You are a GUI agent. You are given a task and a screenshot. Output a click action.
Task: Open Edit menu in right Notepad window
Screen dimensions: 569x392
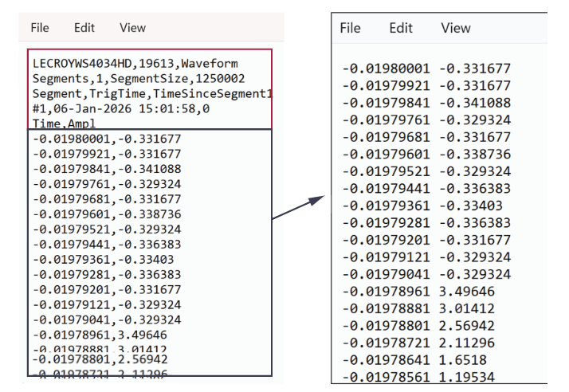coord(401,28)
